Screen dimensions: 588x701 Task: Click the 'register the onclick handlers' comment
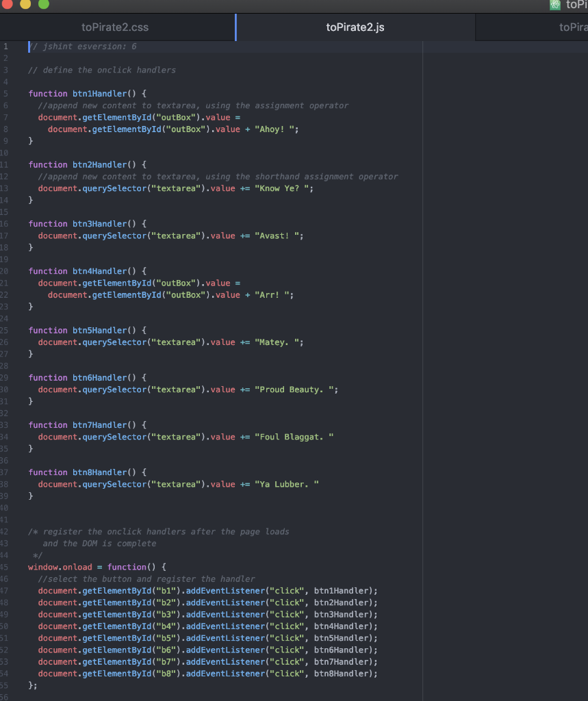(159, 532)
